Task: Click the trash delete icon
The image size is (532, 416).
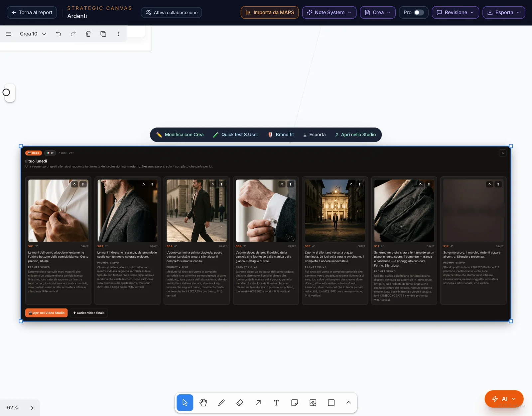Action: 88,34
